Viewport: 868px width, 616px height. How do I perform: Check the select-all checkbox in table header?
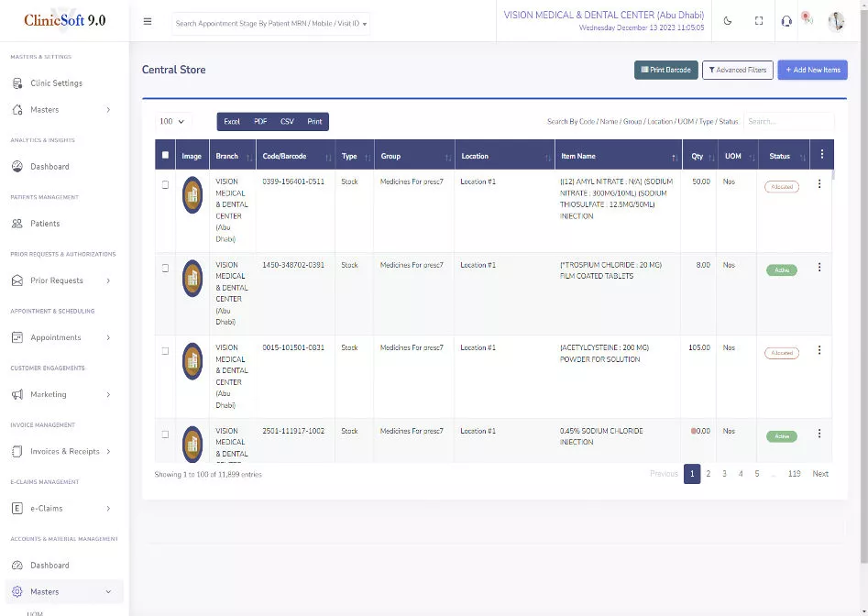click(165, 156)
